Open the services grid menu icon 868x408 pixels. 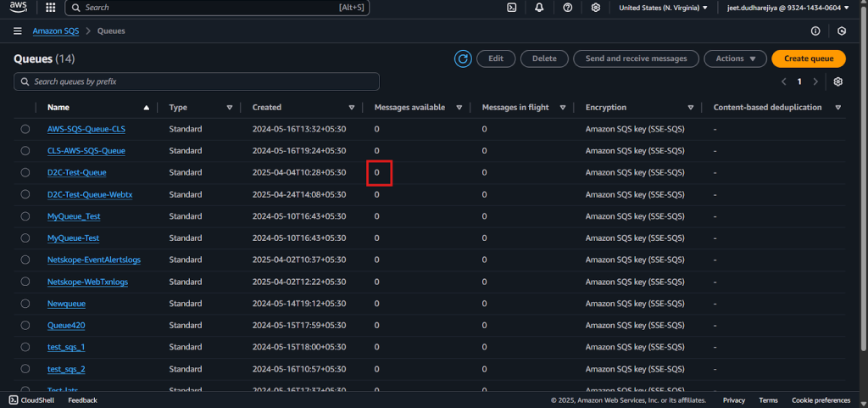pos(50,8)
